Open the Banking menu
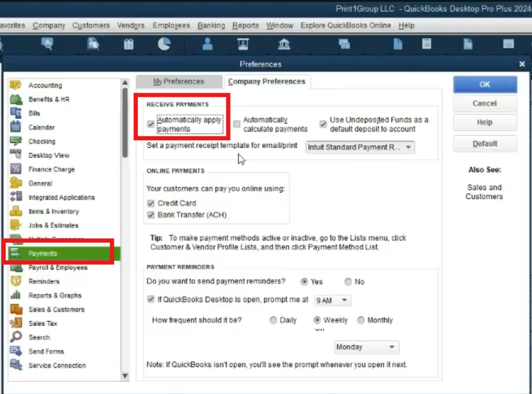This screenshot has width=532, height=394. 211,26
